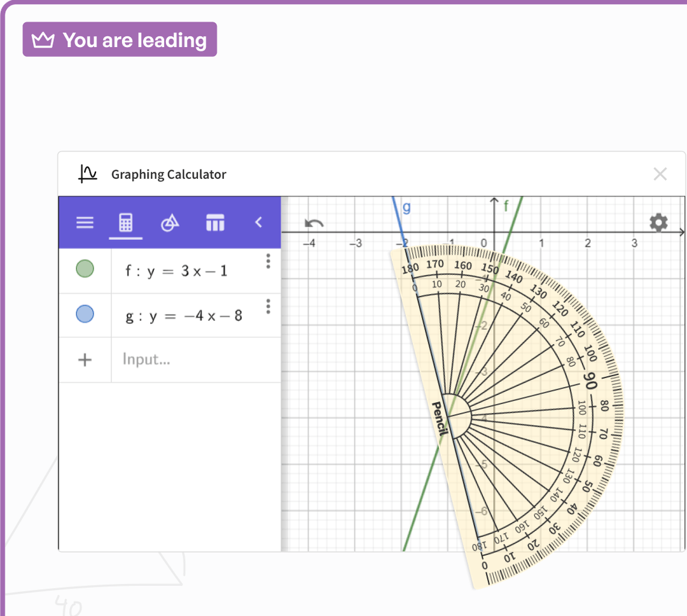
Task: Open the three-dot menu for function f
Action: coord(268,261)
